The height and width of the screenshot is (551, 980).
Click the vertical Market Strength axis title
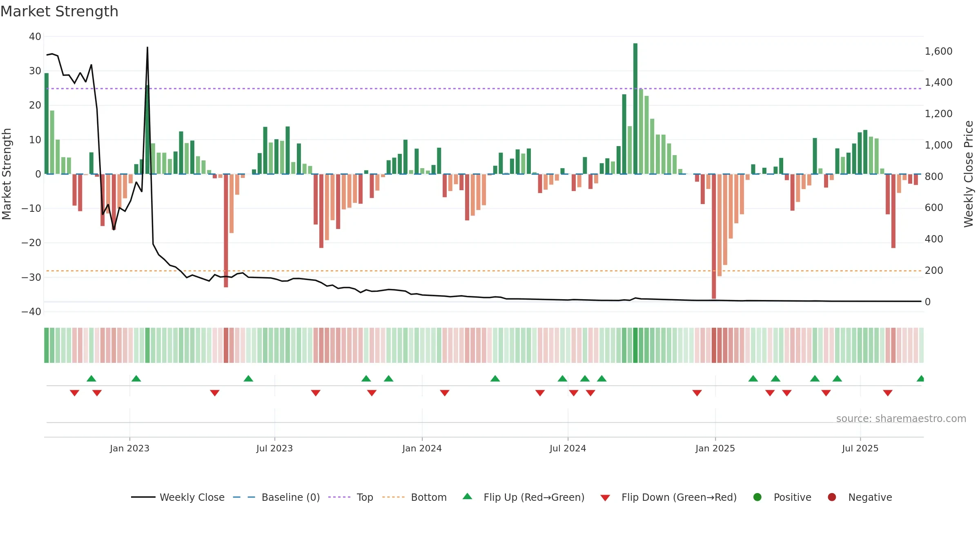pyautogui.click(x=7, y=174)
